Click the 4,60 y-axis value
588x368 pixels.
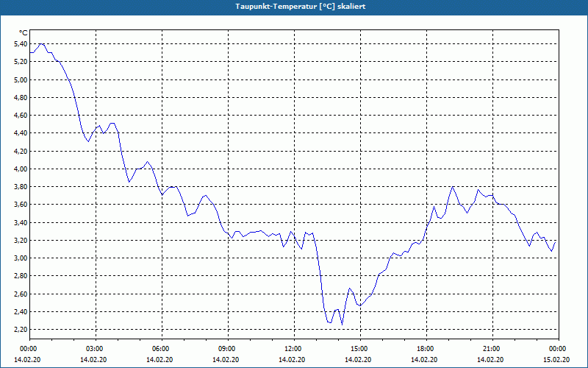[x=21, y=116]
